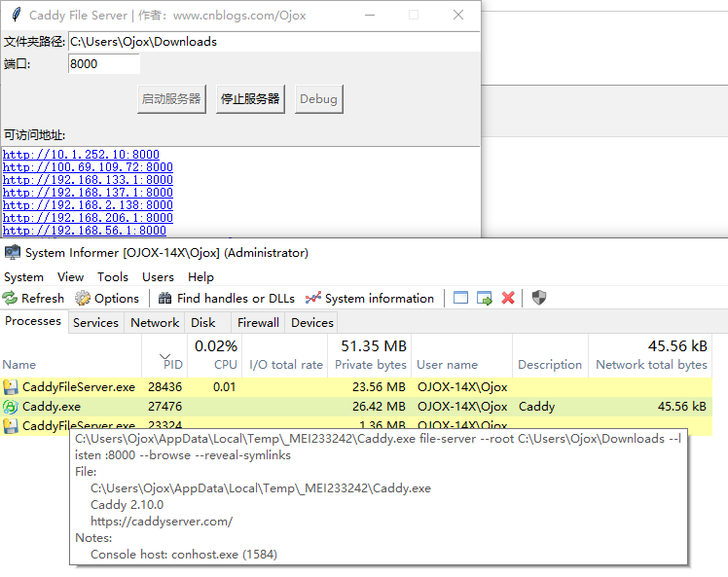Click private bytes value 23.56 MB
The height and width of the screenshot is (577, 728).
pos(379,387)
